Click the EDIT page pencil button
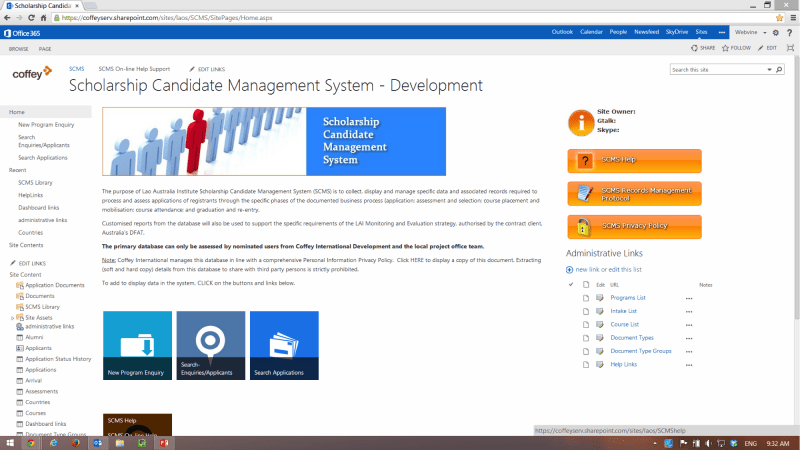800x450 pixels. pos(767,48)
